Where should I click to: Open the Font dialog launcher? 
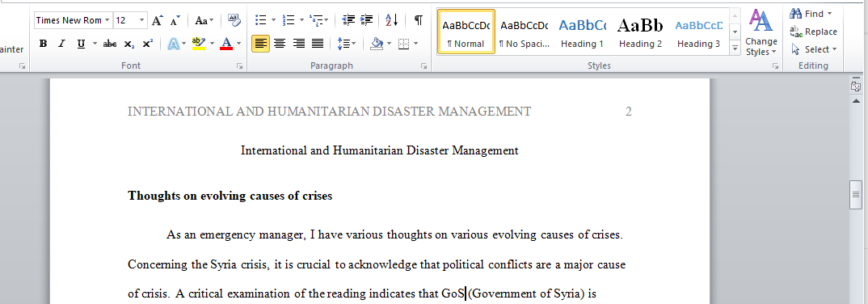click(240, 66)
